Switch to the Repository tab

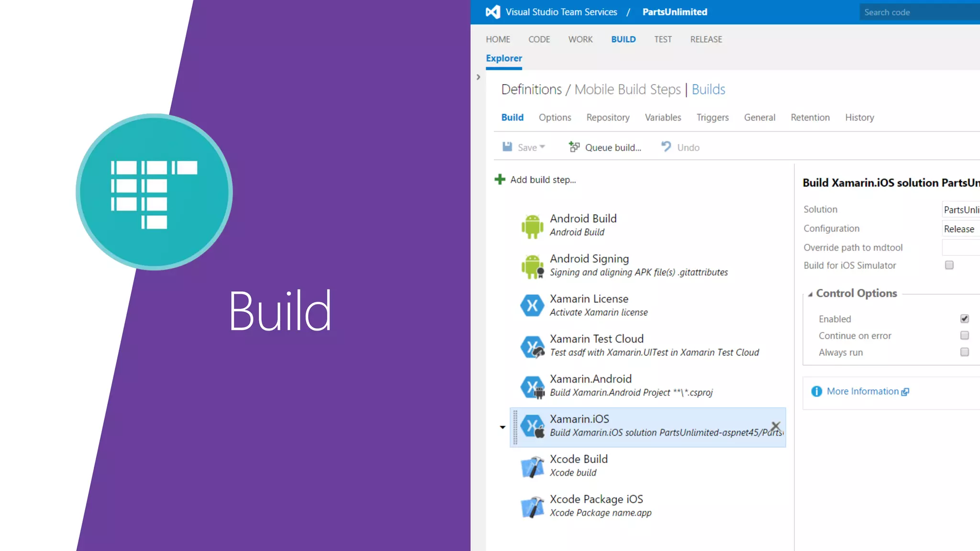point(608,117)
